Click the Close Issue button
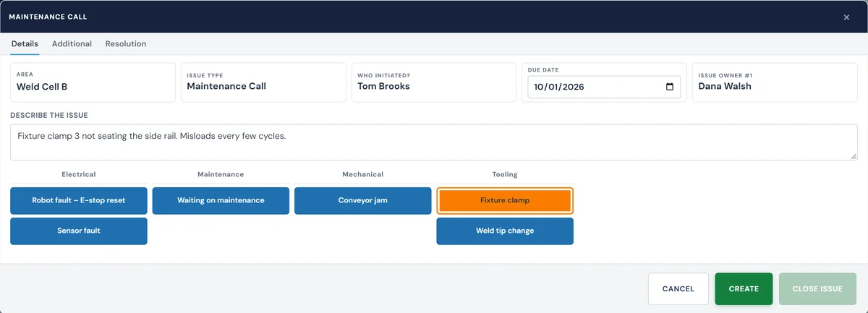This screenshot has height=313, width=868. tap(817, 289)
